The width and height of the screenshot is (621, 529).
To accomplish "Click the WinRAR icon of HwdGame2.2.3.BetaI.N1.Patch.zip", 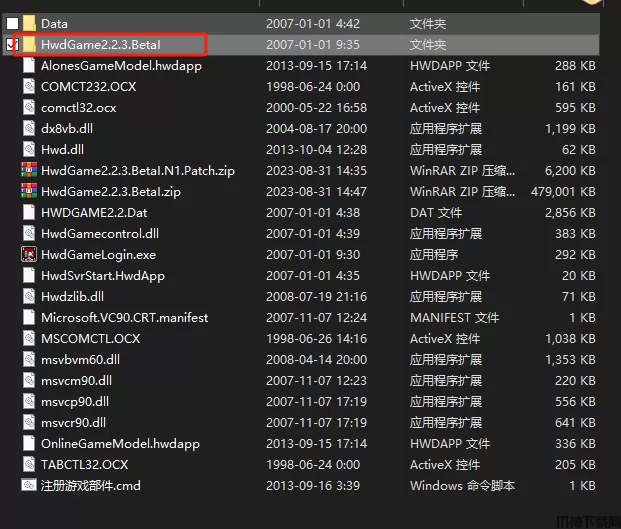I will pyautogui.click(x=29, y=170).
